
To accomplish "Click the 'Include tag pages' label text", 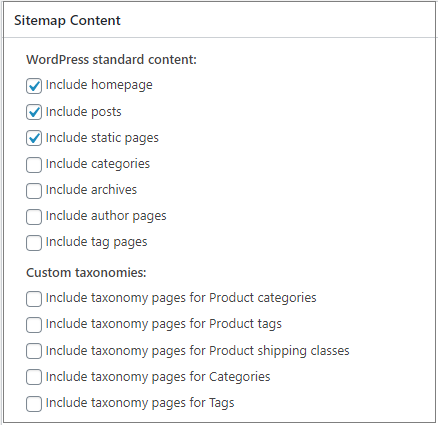I will 96,242.
